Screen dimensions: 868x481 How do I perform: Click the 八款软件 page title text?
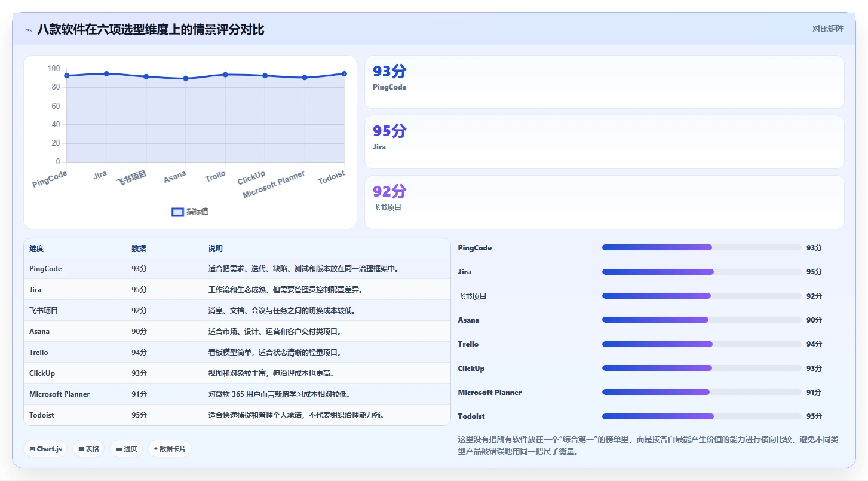pos(151,29)
